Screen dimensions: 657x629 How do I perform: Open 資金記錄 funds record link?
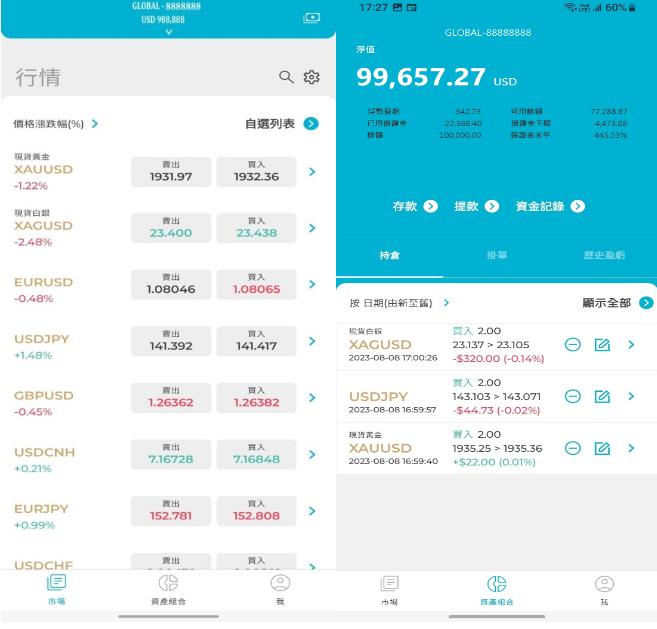point(549,206)
